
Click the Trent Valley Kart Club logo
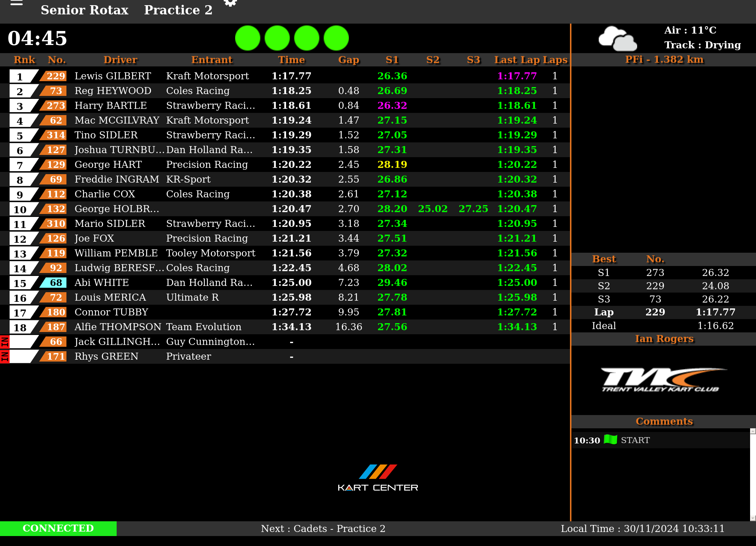pyautogui.click(x=663, y=380)
